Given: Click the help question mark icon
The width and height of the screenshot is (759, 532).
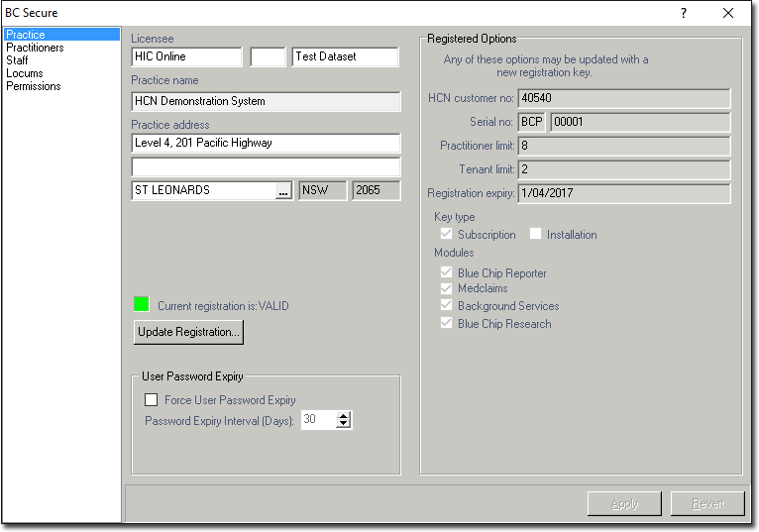Looking at the screenshot, I should tap(683, 13).
